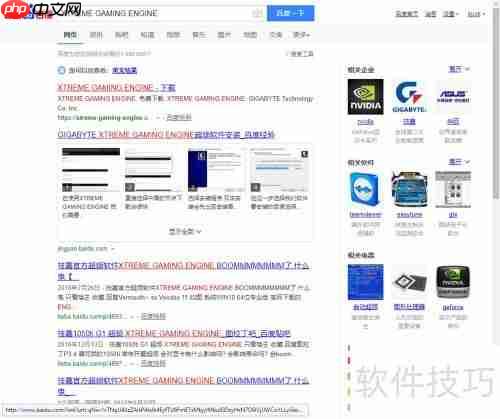Open the GIGABYTE XTREME GAMING ENGINE 百度经验 result
The width and height of the screenshot is (500, 419).
click(x=166, y=135)
